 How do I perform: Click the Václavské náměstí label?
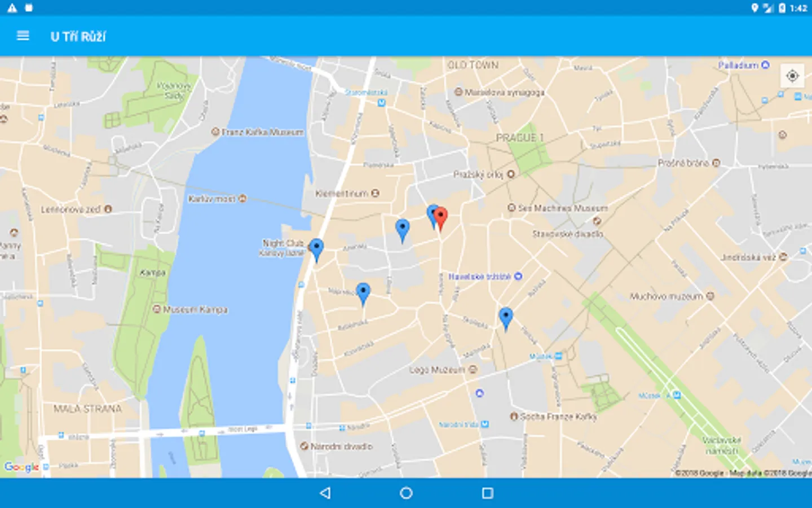pos(722,445)
